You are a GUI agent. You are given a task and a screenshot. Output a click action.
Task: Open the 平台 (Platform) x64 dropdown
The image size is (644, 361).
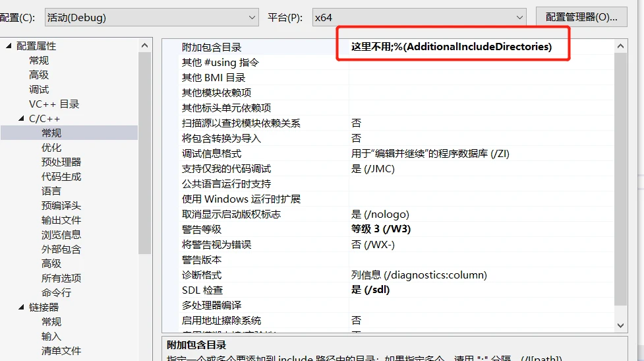[x=419, y=17]
